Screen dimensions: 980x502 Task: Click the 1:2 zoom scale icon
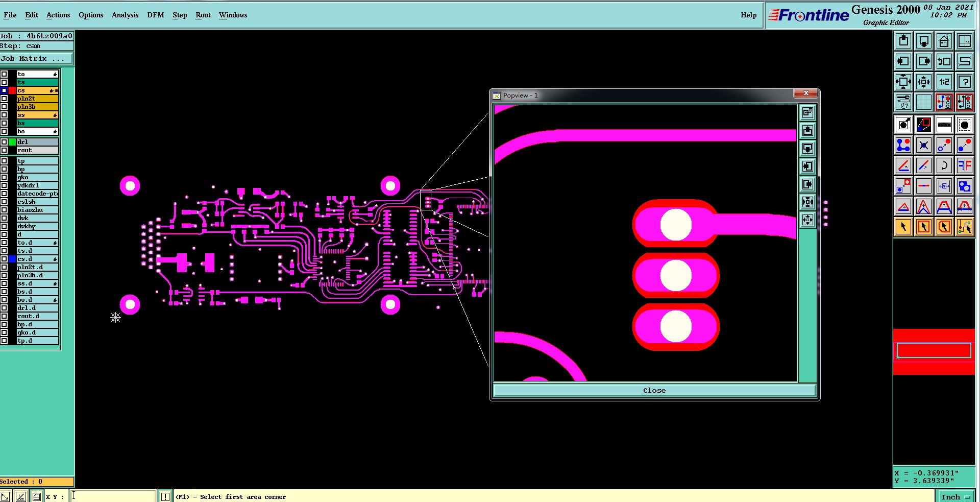pos(944,82)
